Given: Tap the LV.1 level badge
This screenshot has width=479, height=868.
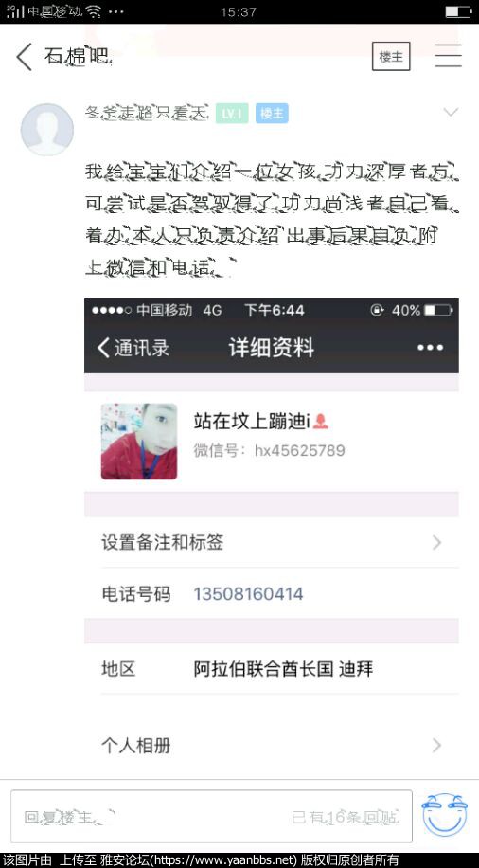Looking at the screenshot, I should coord(232,114).
